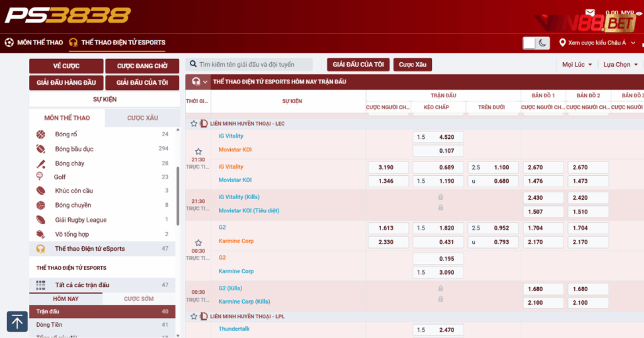Viewport: 644px width, 338px height.
Task: Open the Mọi Lúc dropdown
Action: coord(577,65)
